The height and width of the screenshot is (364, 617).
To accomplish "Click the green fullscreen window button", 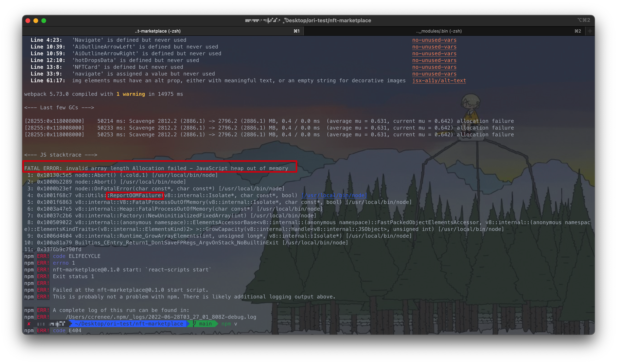I will pos(44,21).
